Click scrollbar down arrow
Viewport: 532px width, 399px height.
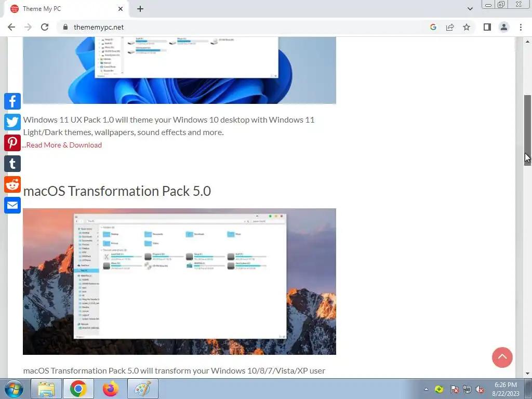coord(527,374)
